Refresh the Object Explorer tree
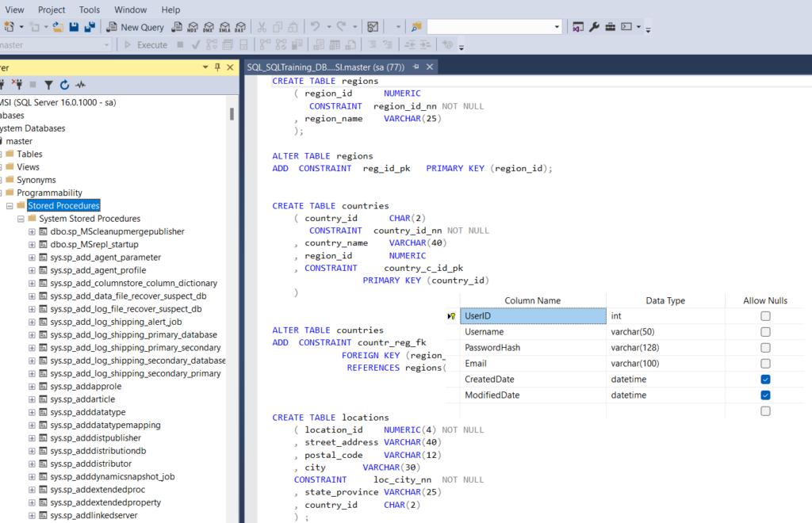This screenshot has height=523, width=812. coord(64,85)
